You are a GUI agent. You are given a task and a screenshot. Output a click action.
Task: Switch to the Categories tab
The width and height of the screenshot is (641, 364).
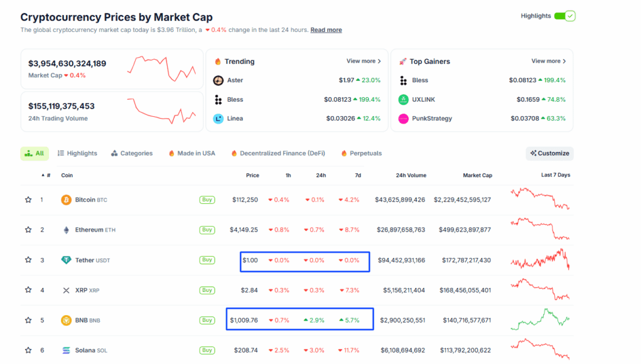tap(132, 153)
